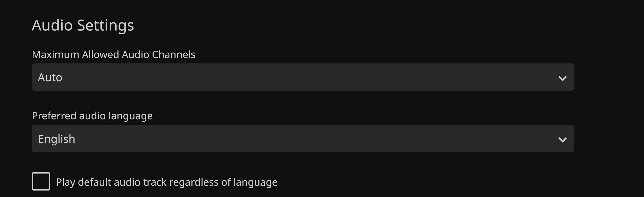Click the 'Auto' value in channels selector
This screenshot has height=197, width=644.
point(50,77)
